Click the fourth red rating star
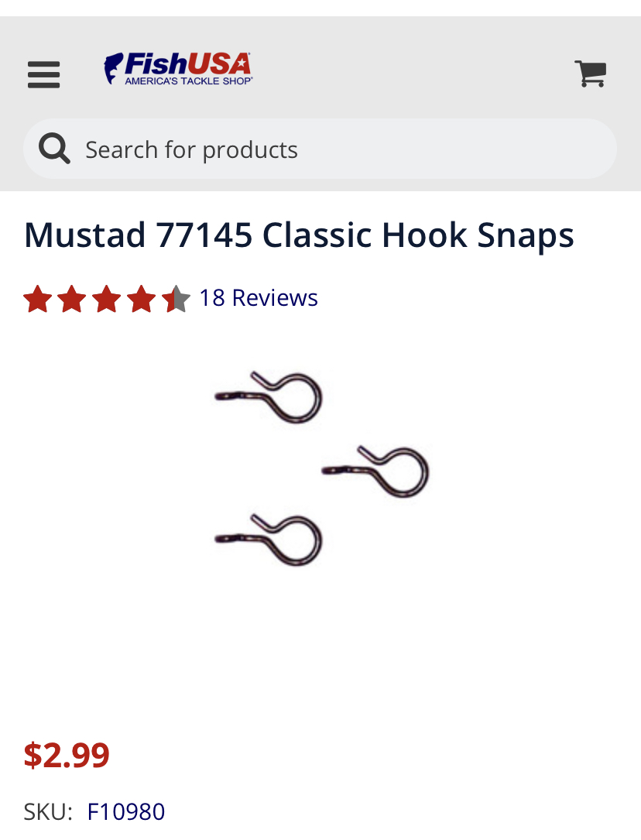The height and width of the screenshot is (840, 641). point(142,299)
